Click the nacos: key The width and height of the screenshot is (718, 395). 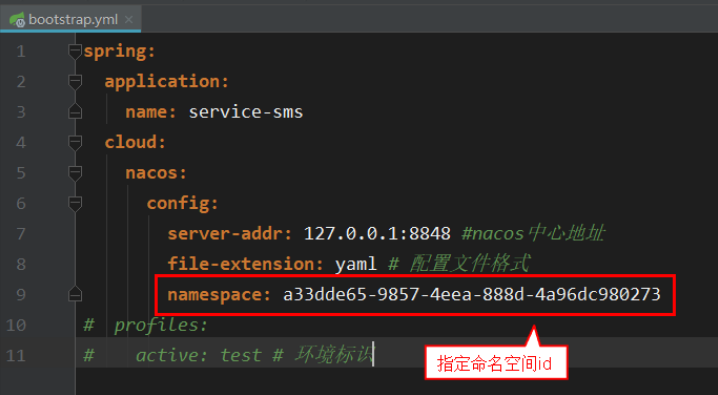[x=156, y=173]
